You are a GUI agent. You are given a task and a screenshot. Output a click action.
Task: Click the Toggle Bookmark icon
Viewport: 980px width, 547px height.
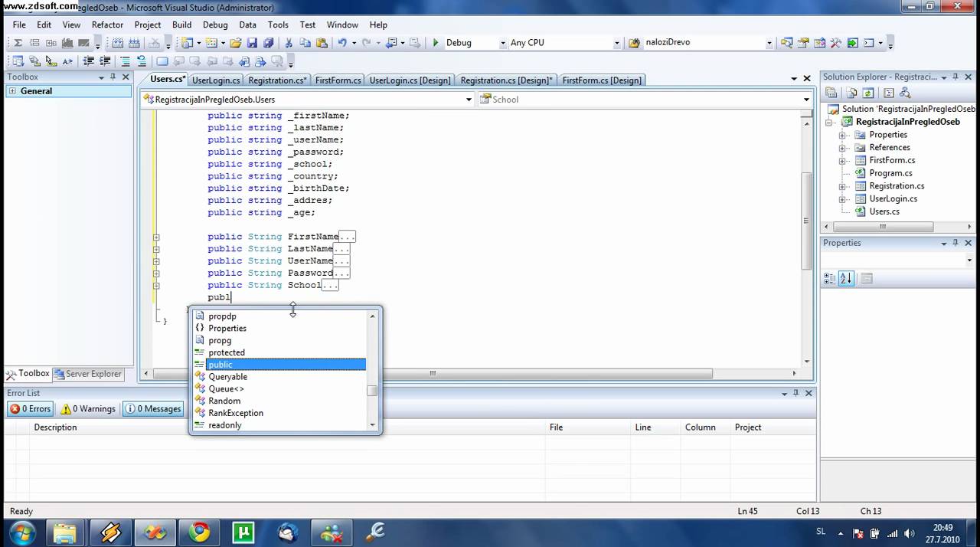[162, 61]
